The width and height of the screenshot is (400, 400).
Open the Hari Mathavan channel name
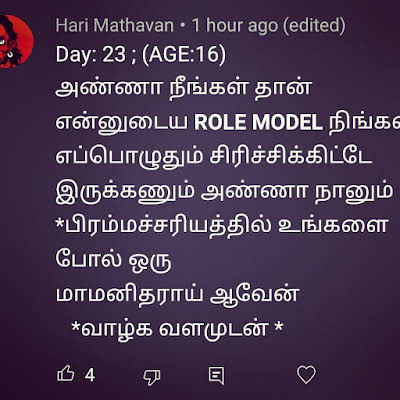click(x=115, y=25)
